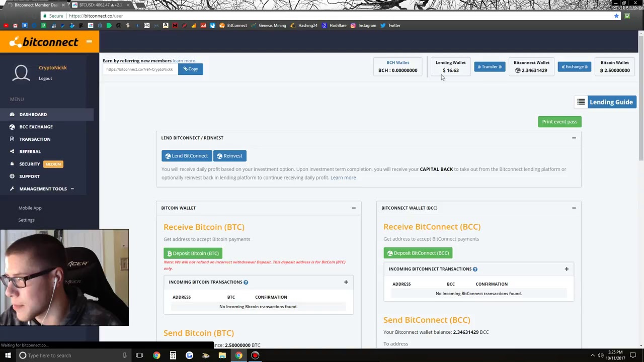Click the CryptoNickk user avatar icon

coord(21,73)
